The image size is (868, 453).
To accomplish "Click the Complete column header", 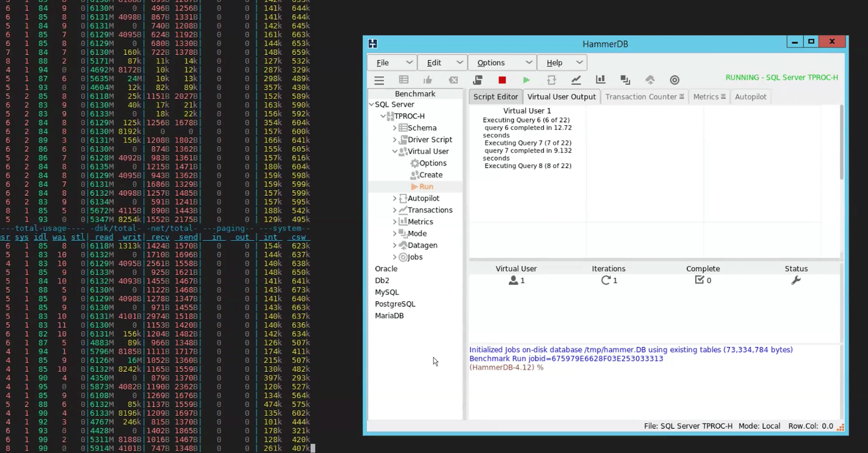I will tap(703, 269).
